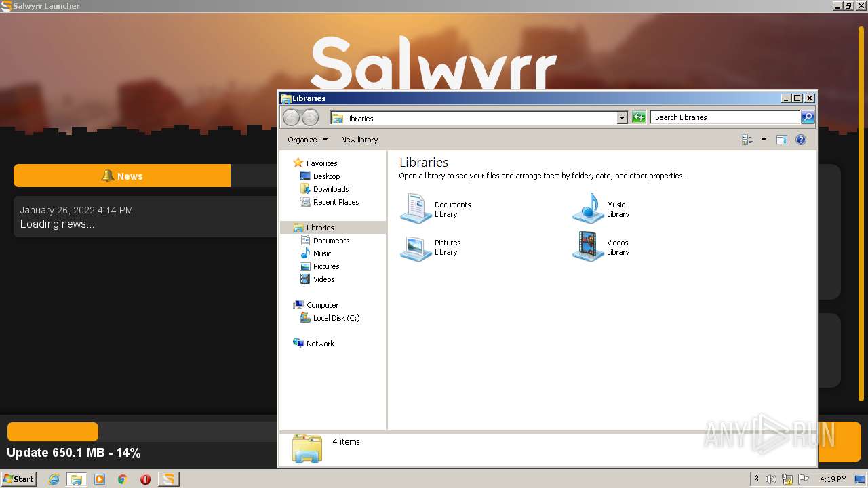
Task: Click the 4:19 PM clock
Action: point(833,479)
